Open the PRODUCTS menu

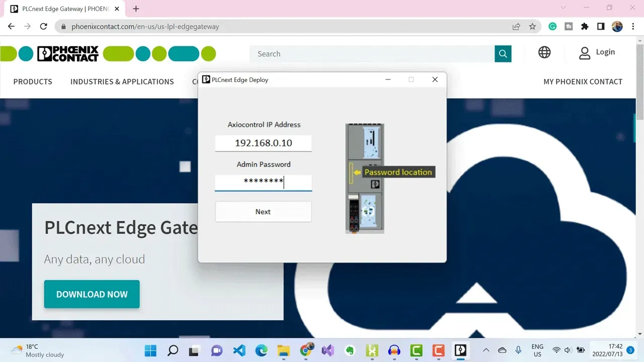(x=33, y=81)
